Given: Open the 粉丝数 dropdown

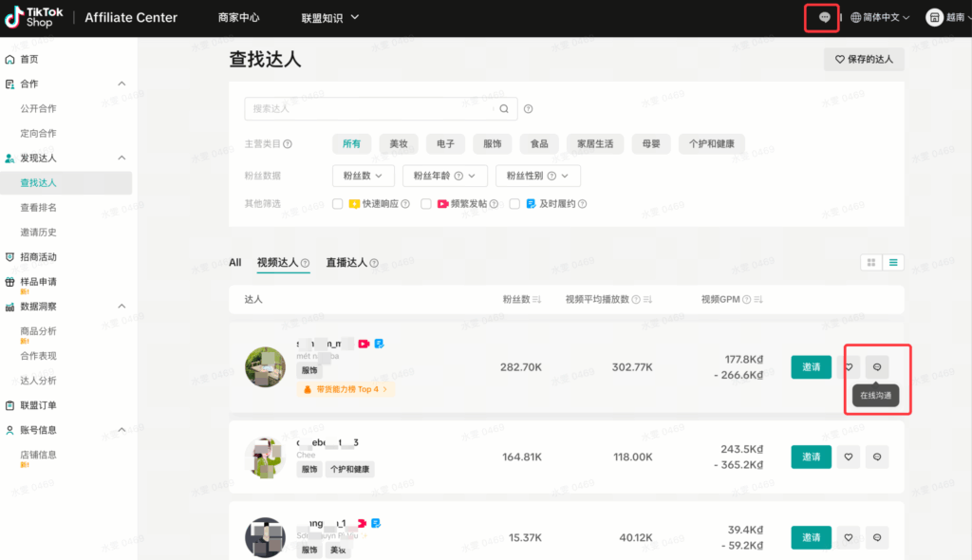Looking at the screenshot, I should click(364, 176).
